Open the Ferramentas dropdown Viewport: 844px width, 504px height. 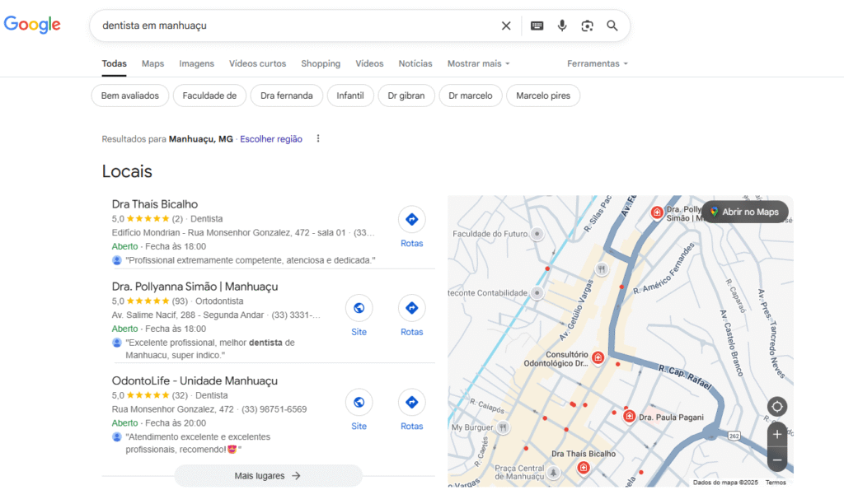point(598,63)
